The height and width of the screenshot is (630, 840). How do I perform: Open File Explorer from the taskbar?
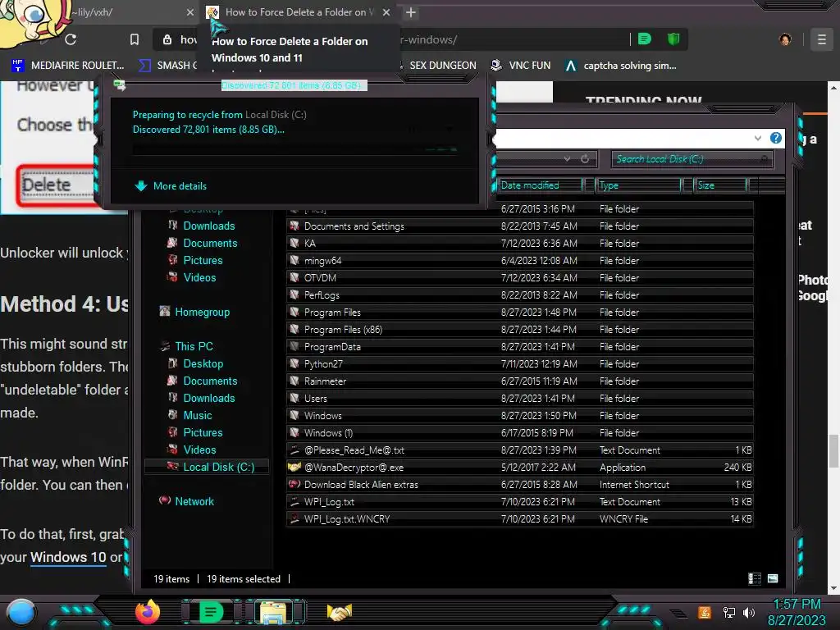point(274,612)
